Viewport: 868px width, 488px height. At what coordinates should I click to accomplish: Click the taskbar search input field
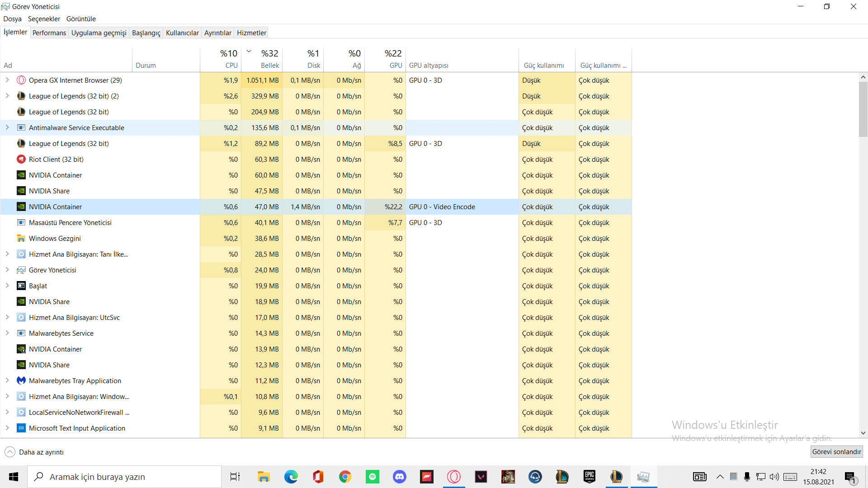[x=131, y=477]
